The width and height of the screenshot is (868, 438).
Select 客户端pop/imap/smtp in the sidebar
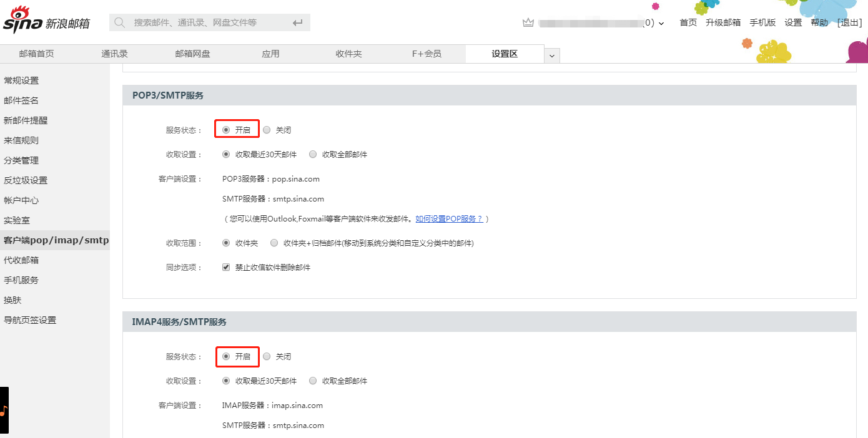point(55,240)
